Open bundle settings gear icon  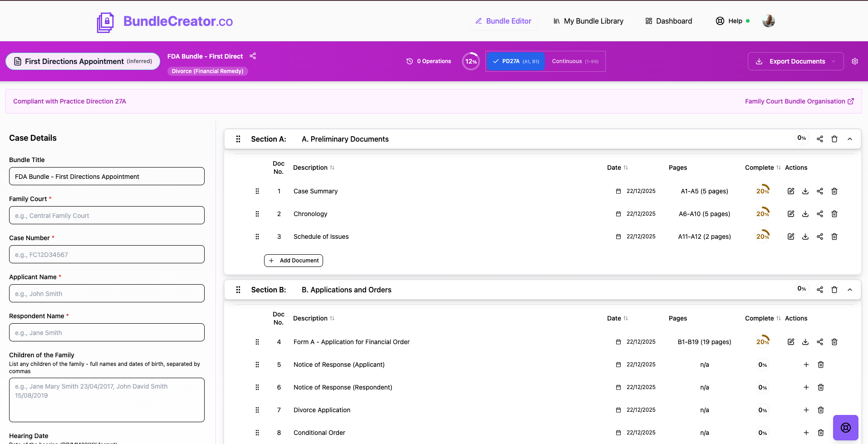click(855, 61)
